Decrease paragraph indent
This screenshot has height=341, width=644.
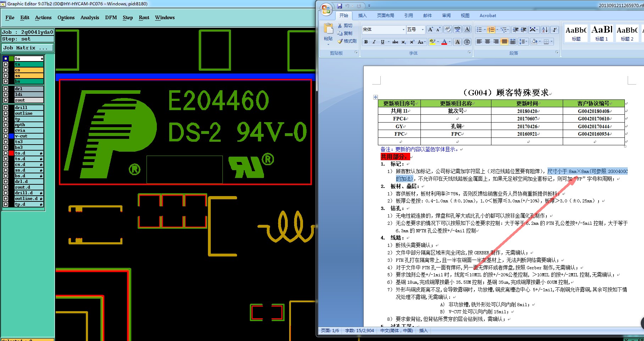click(x=516, y=29)
